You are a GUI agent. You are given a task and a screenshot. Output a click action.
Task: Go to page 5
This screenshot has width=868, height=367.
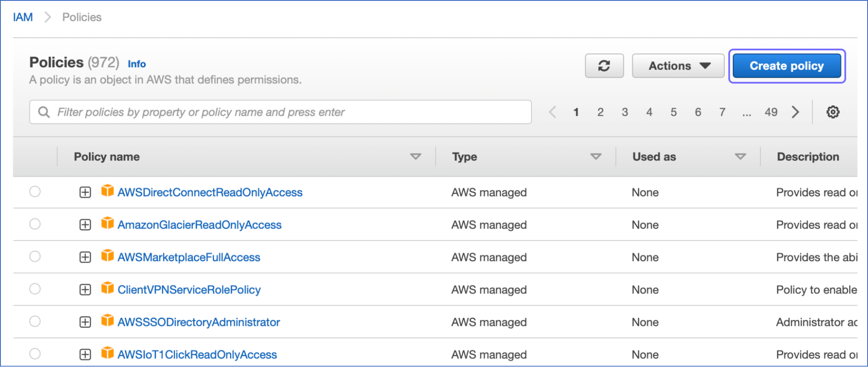click(x=673, y=112)
